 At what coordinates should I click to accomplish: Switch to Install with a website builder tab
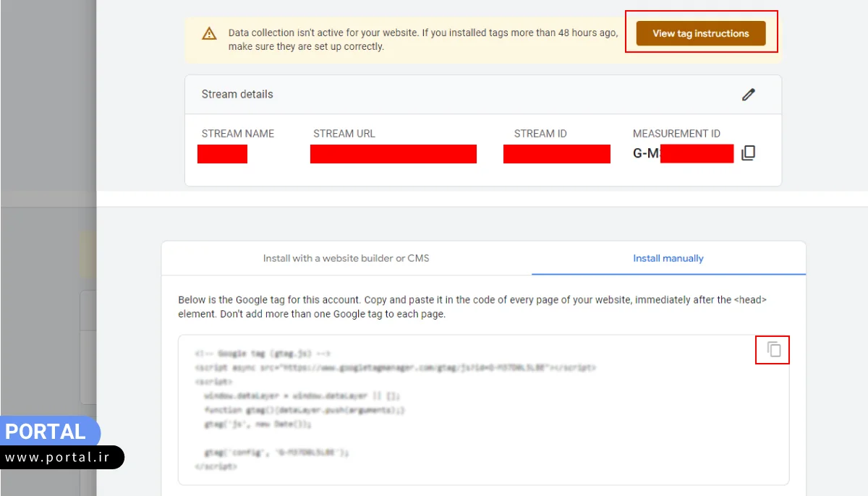click(346, 258)
